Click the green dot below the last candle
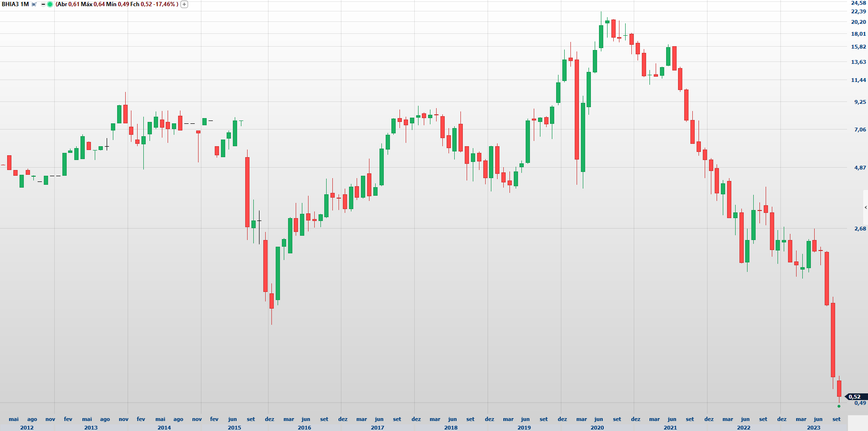868x431 pixels. click(839, 406)
